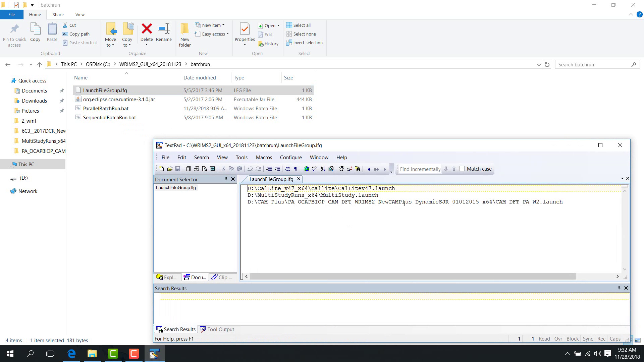Switch to the View ribbon tab
The width and height of the screenshot is (644, 362).
(80, 14)
